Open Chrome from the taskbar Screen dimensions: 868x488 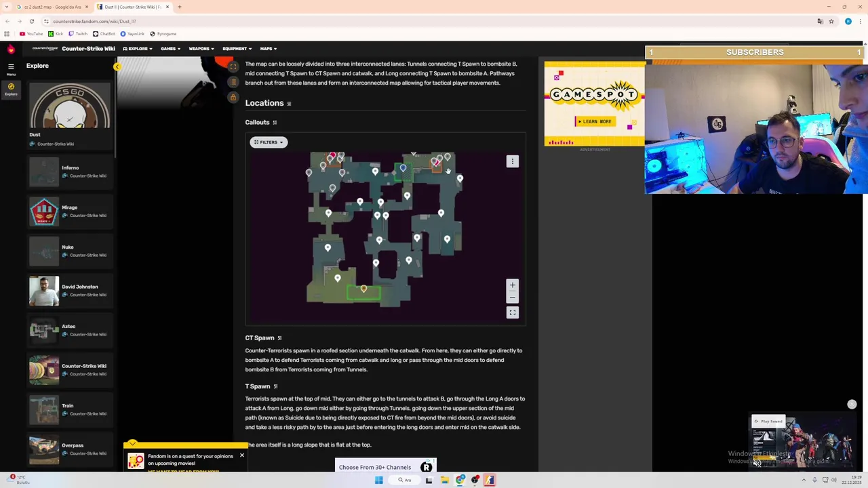[460, 480]
